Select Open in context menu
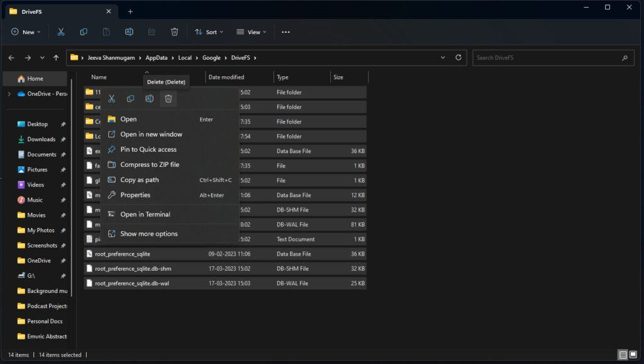 [x=170, y=119]
